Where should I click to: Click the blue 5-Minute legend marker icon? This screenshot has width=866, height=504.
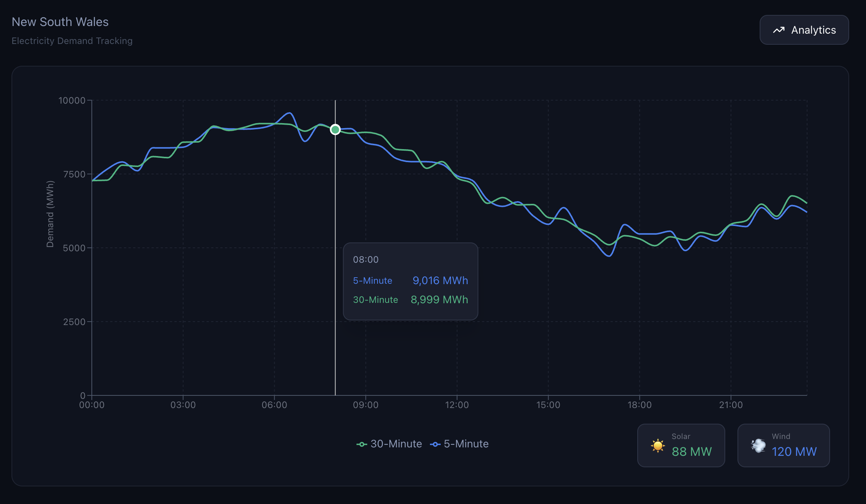tap(435, 444)
